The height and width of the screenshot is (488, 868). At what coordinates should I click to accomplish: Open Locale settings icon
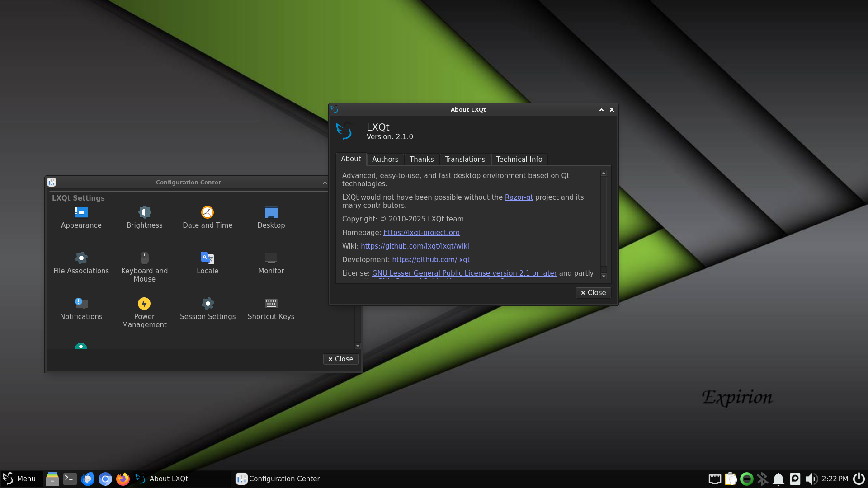(208, 263)
